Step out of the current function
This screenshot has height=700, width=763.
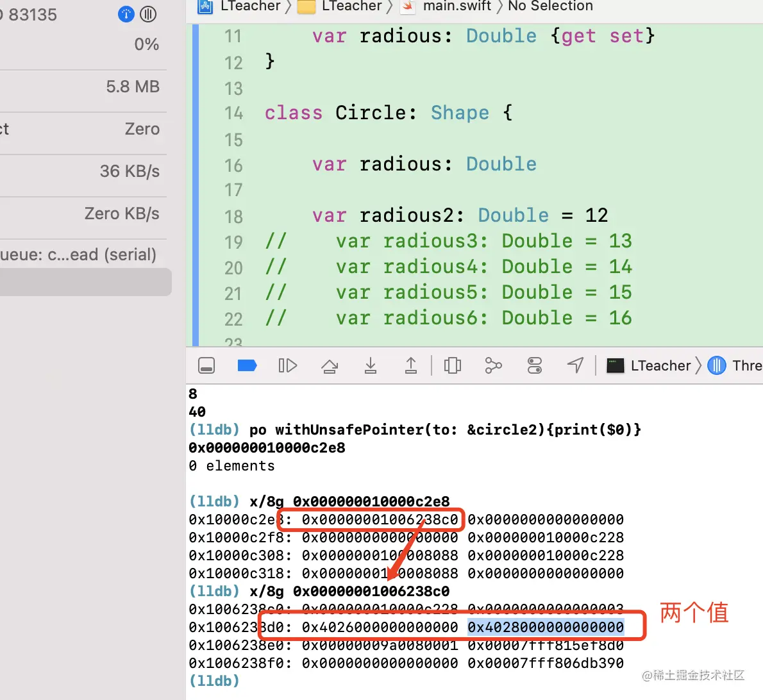pos(411,365)
